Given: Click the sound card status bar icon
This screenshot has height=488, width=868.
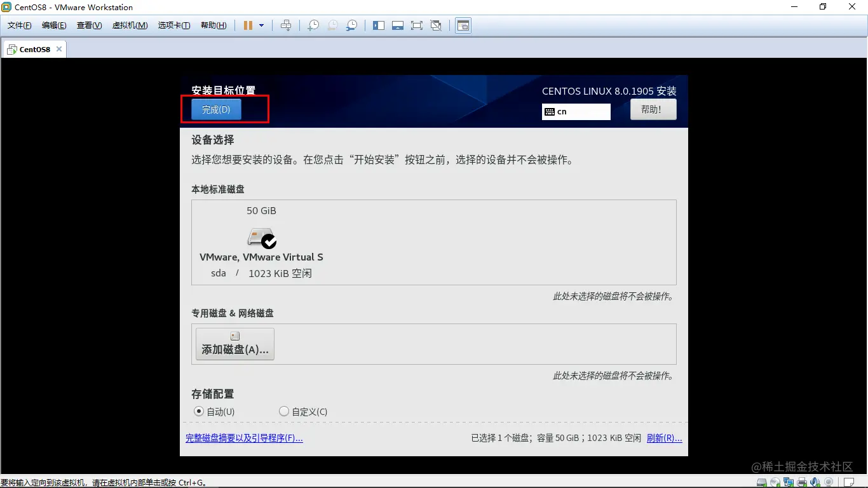Looking at the screenshot, I should pos(813,482).
